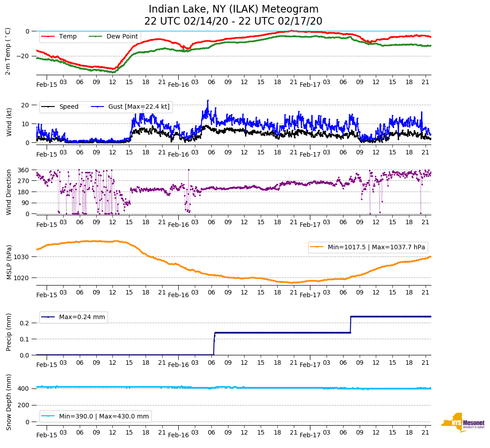490x448 pixels.
Task: Click the '2-m Temp' y-axis label
Action: click(8, 51)
